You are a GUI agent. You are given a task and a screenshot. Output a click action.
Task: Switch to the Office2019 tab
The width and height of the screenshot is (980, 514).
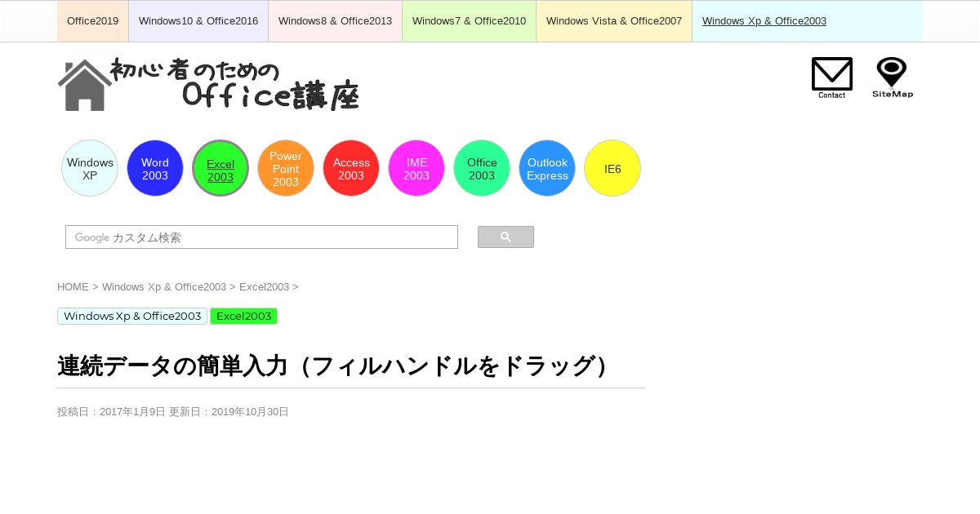point(92,21)
